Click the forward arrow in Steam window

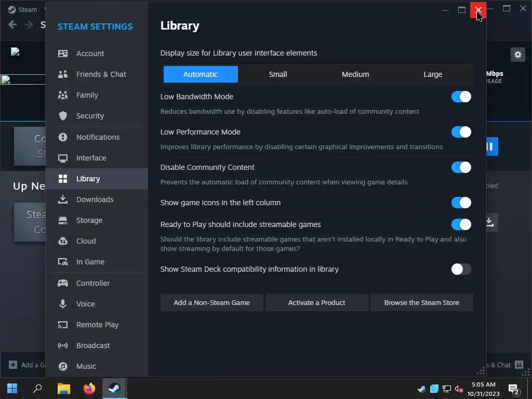29,24
